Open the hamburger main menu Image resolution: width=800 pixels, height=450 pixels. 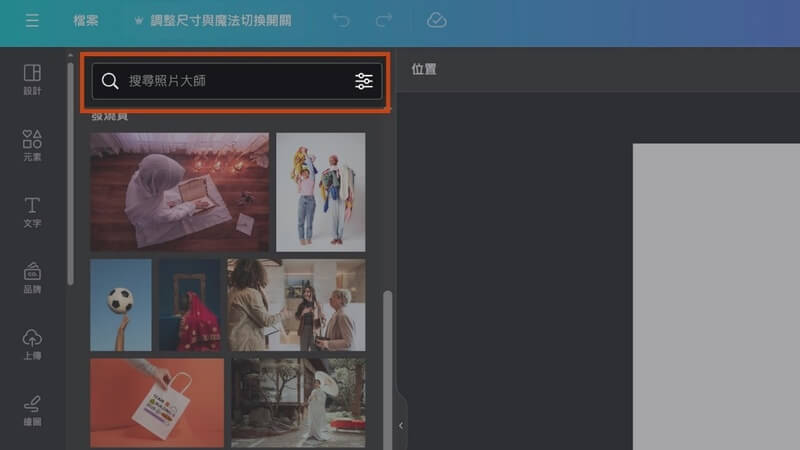click(x=32, y=21)
